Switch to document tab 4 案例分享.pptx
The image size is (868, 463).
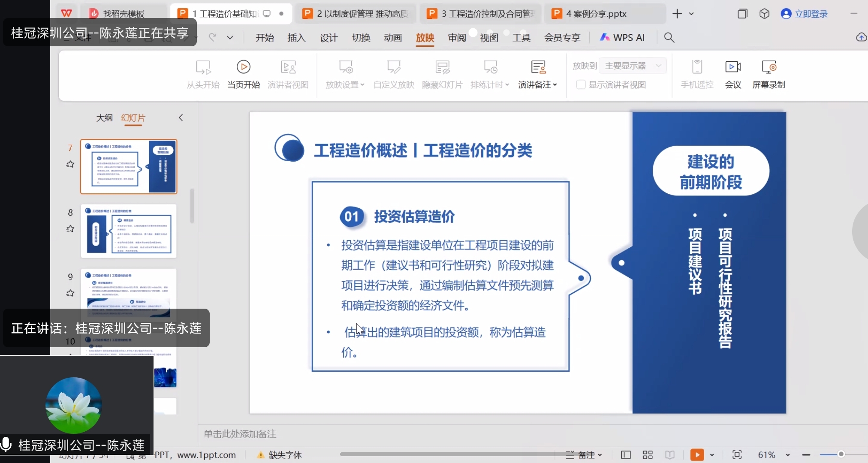tap(606, 14)
